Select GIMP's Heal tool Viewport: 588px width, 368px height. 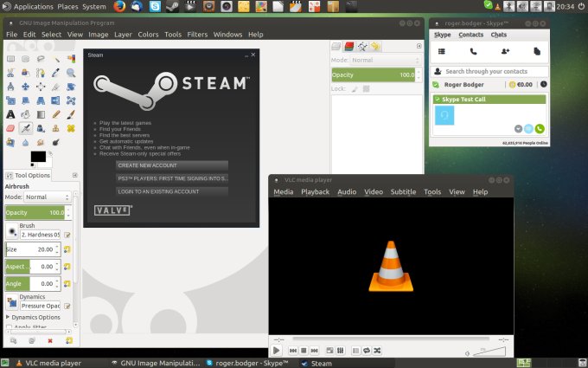click(x=71, y=128)
